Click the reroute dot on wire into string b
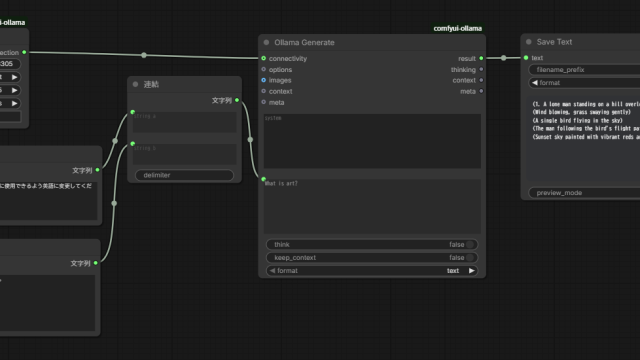640x360 pixels. pos(114,203)
